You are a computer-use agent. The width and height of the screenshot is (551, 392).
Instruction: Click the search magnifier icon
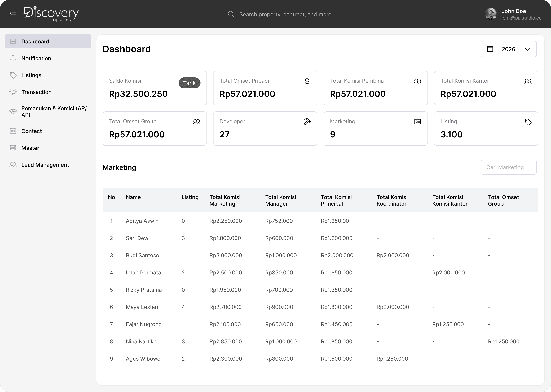coord(231,14)
